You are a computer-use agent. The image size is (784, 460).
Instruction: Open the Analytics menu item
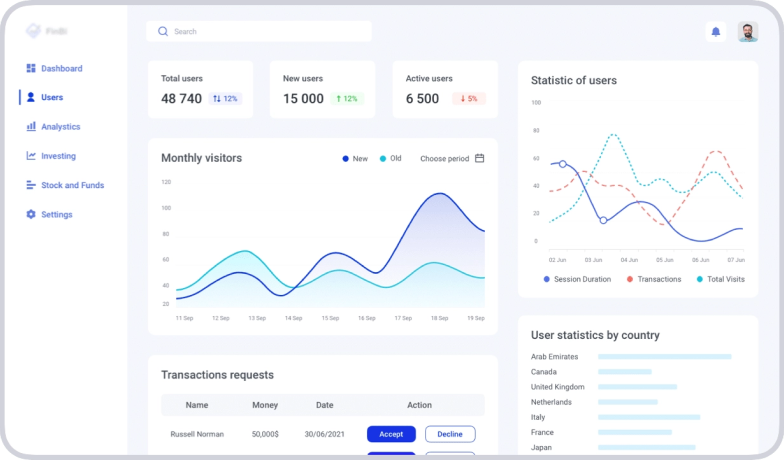click(x=60, y=127)
